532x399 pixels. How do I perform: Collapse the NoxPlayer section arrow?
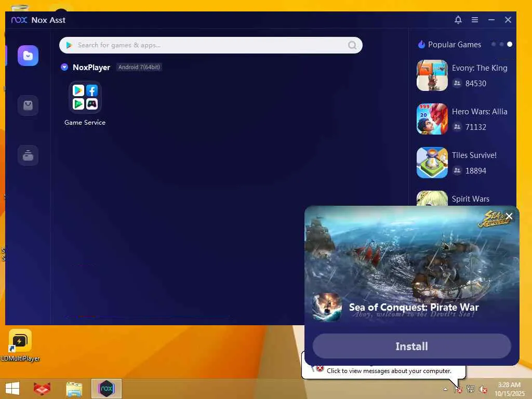64,67
